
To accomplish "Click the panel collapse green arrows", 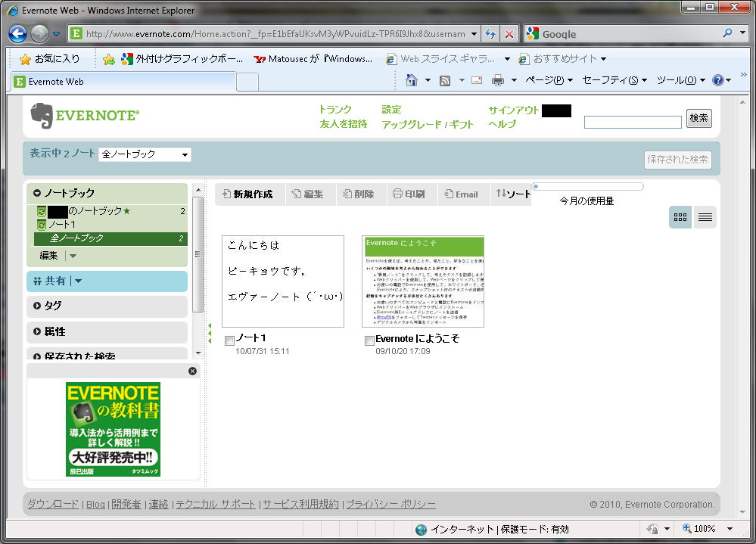I will pyautogui.click(x=210, y=334).
